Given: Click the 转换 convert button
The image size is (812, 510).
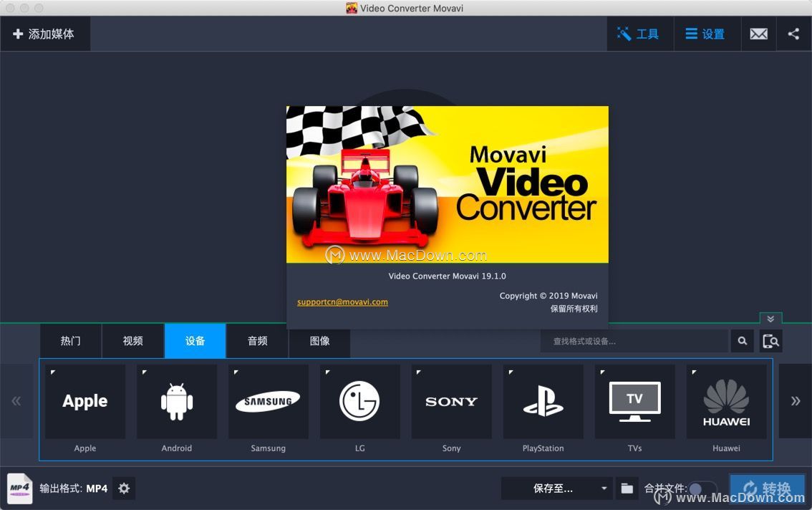Looking at the screenshot, I should click(x=768, y=489).
